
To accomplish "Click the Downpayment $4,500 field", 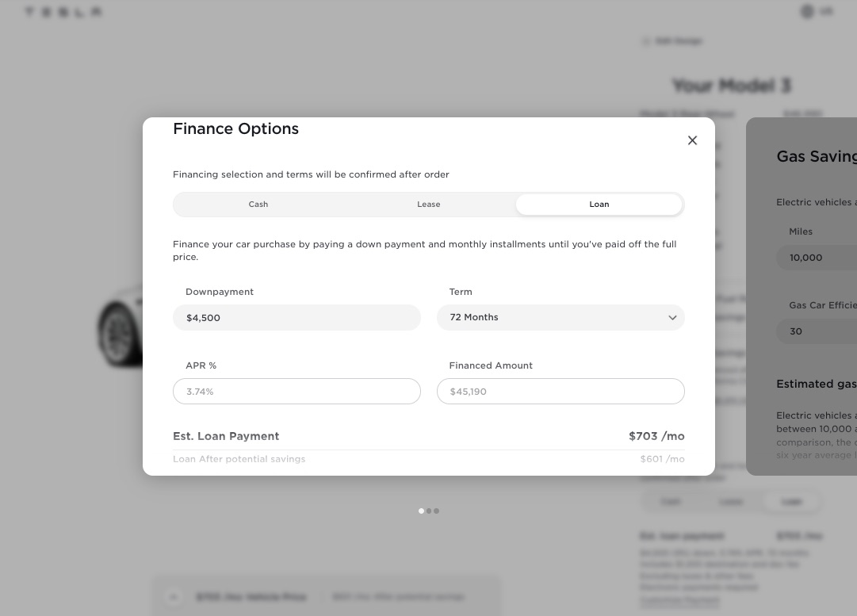I will [x=297, y=318].
